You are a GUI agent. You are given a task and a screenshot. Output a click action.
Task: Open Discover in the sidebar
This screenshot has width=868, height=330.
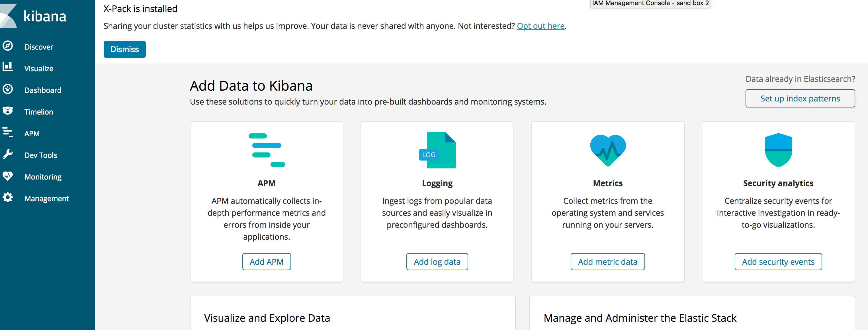tap(39, 47)
